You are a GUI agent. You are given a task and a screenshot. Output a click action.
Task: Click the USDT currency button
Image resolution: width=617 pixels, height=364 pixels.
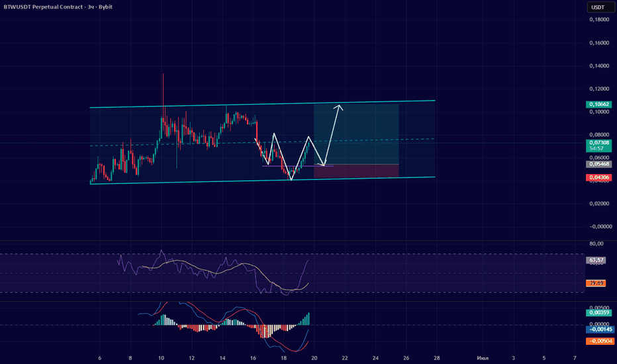click(x=600, y=7)
